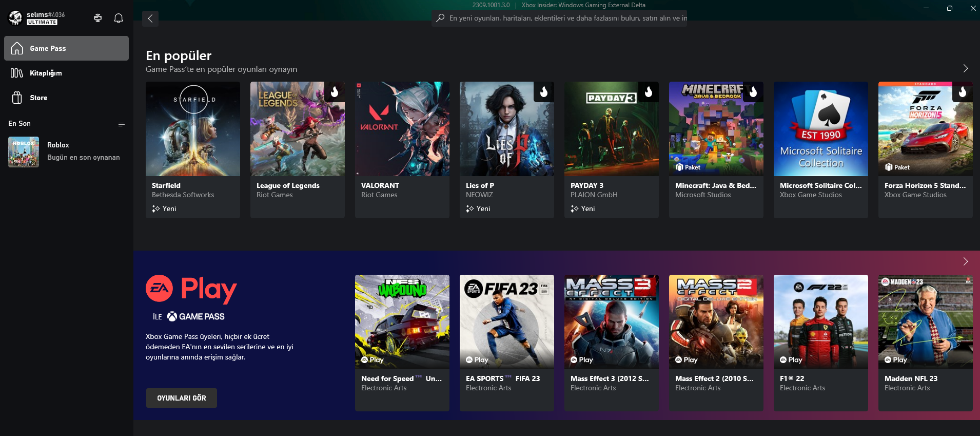Click the EA Play badge on Need for Speed
Screen dimensions: 980x436
[x=373, y=360]
